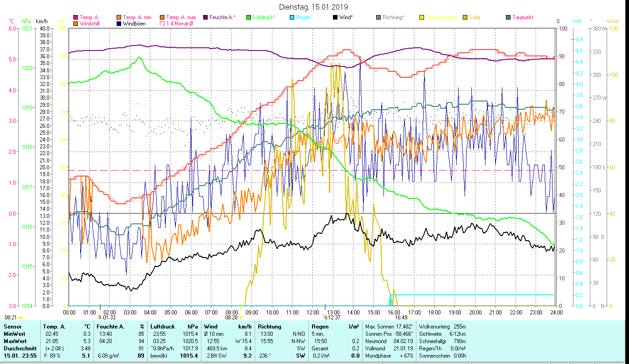Click the 'Schneefallgr 790m' entry
This screenshot has height=364, width=629.
(x=442, y=341)
